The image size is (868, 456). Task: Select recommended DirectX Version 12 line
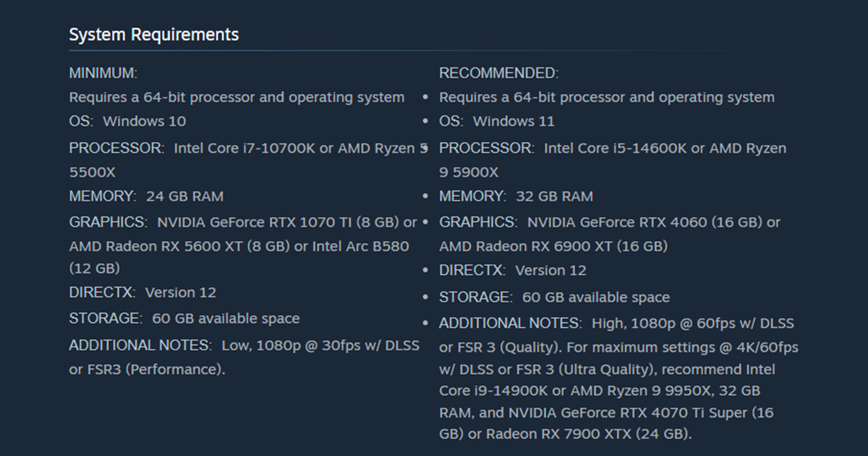point(513,270)
